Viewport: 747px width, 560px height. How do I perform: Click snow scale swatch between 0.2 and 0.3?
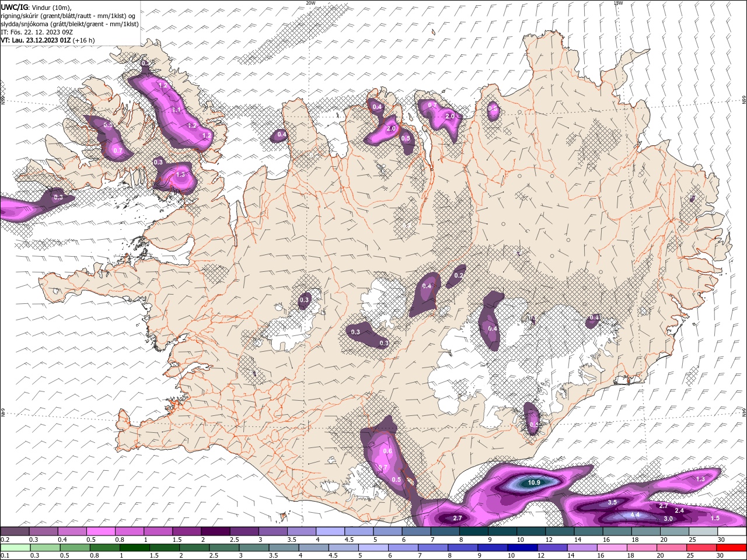[15, 531]
